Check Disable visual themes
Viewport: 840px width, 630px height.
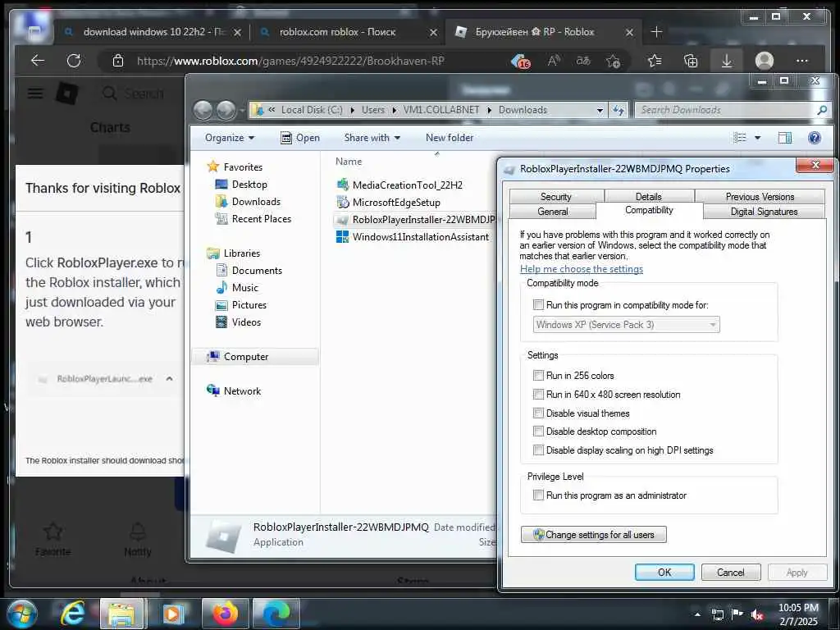538,413
